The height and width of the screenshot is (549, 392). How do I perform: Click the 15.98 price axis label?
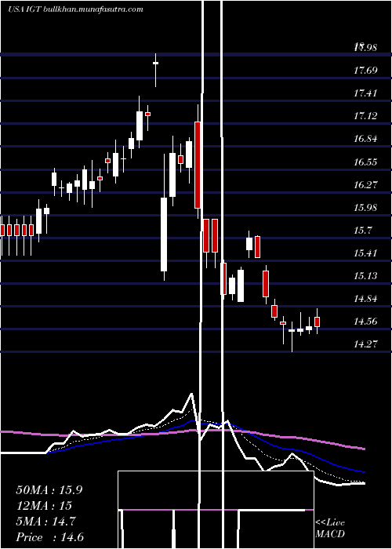365,207
